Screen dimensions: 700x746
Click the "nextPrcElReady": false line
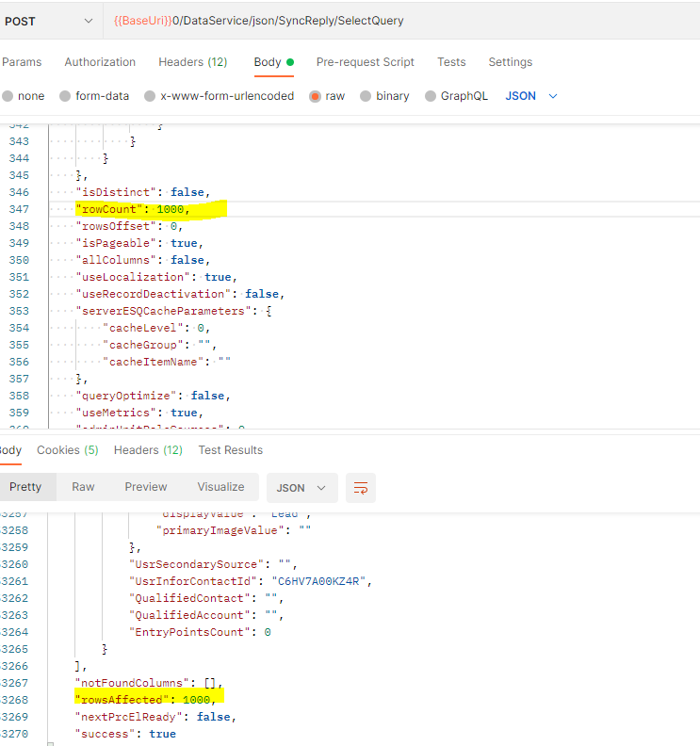click(x=155, y=717)
